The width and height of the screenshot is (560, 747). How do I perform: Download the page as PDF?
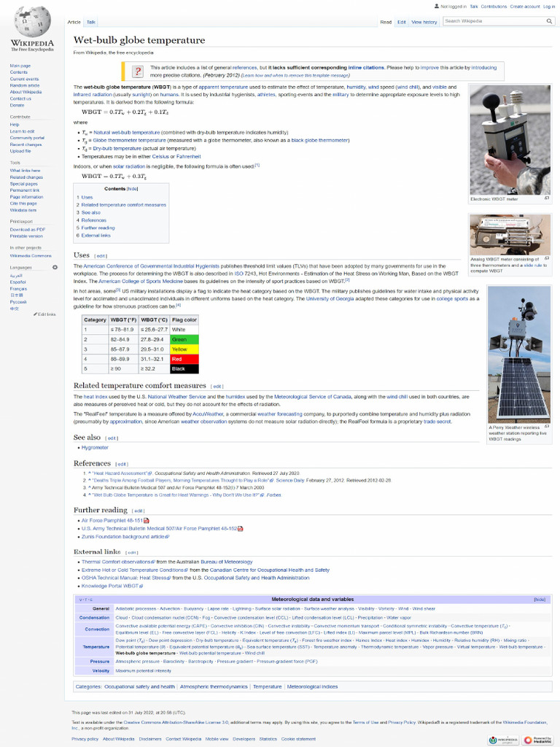[28, 229]
